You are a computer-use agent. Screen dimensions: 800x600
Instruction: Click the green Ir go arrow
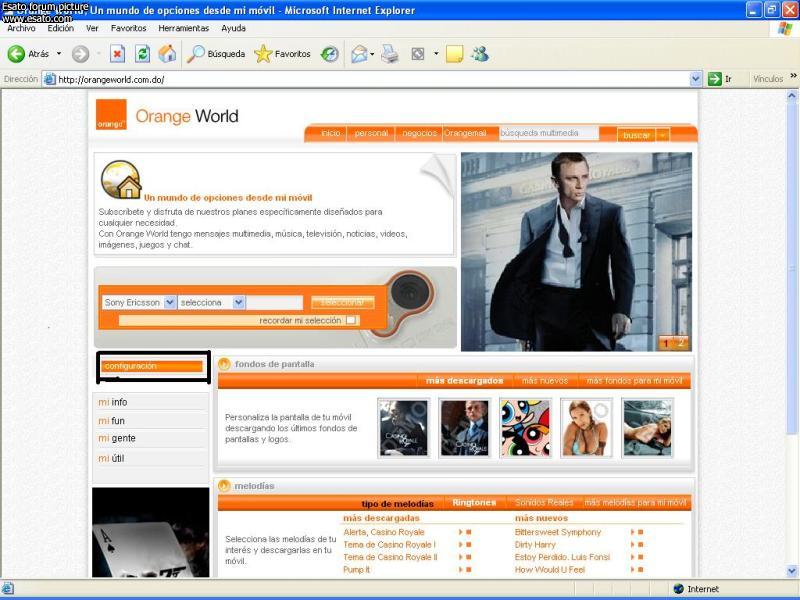point(714,79)
